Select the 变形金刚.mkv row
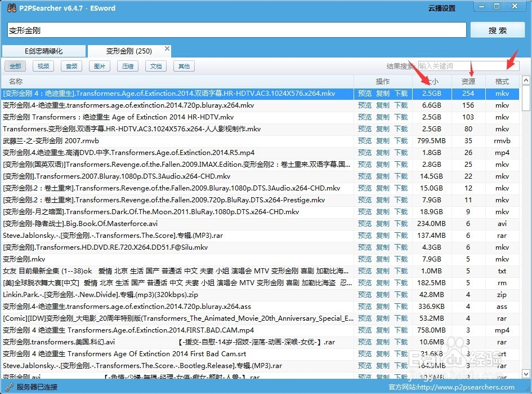Image resolution: width=532 pixels, height=394 pixels. (x=260, y=259)
